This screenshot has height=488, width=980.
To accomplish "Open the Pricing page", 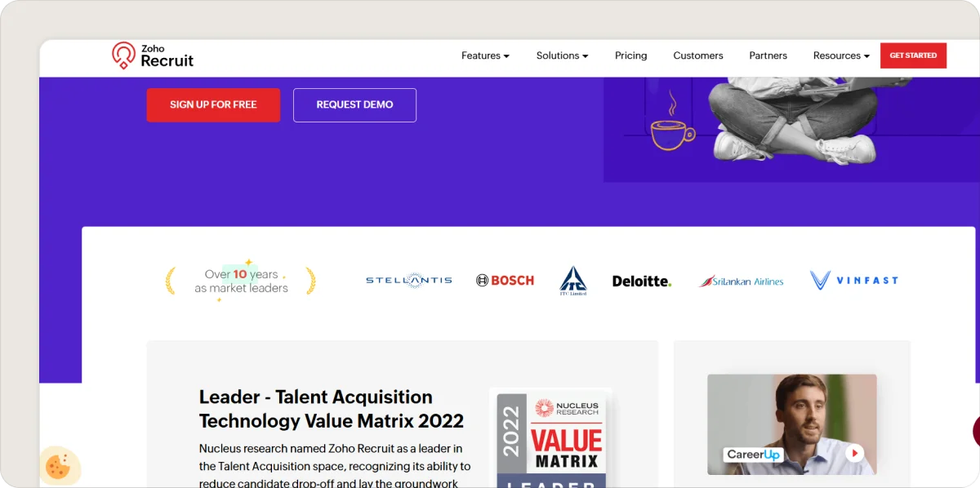I will click(x=630, y=55).
